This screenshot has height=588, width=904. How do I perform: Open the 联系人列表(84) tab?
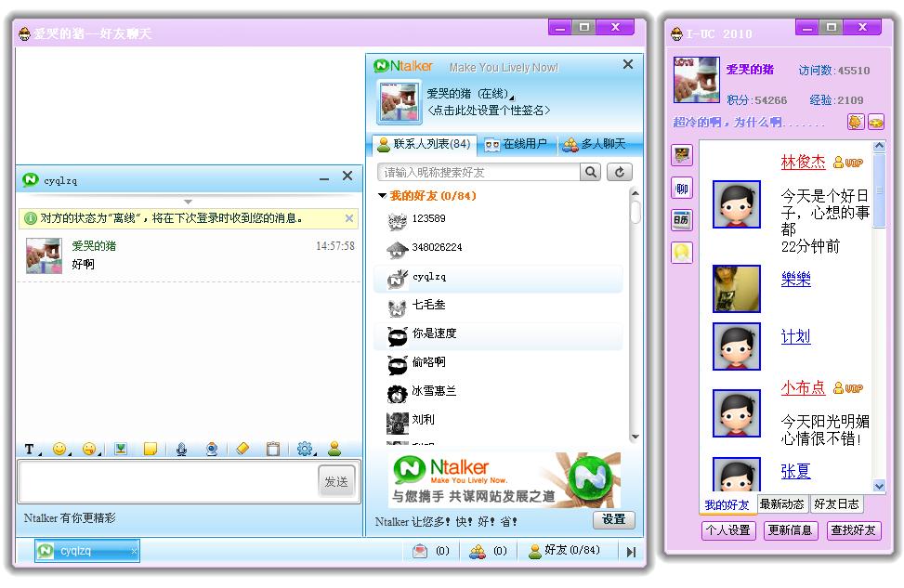pos(425,144)
